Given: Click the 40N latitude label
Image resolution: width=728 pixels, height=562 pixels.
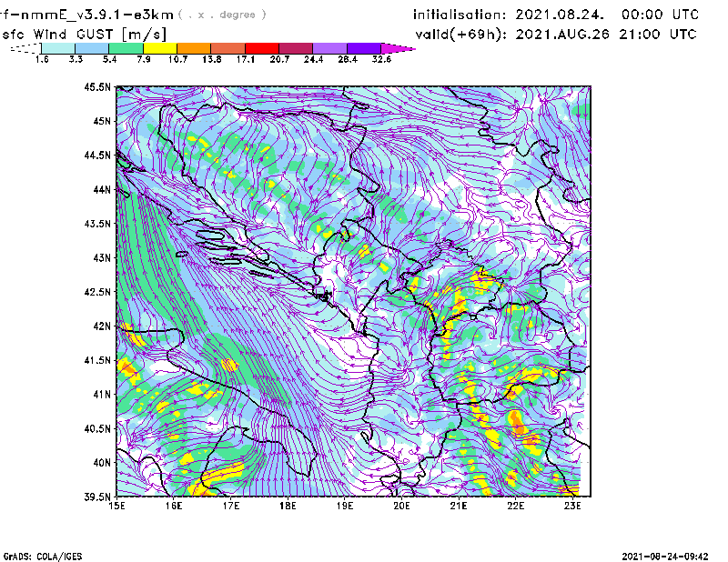Looking at the screenshot, I should coord(102,463).
